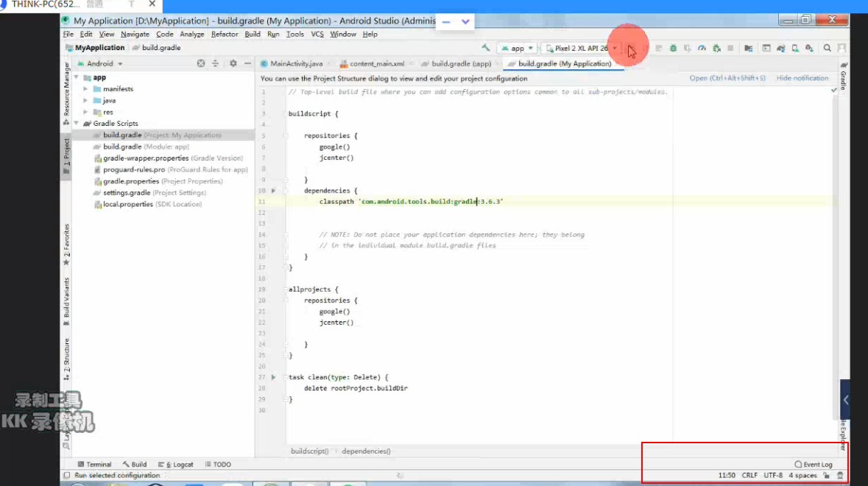
Task: Toggle the Event Log tool window
Action: point(814,465)
